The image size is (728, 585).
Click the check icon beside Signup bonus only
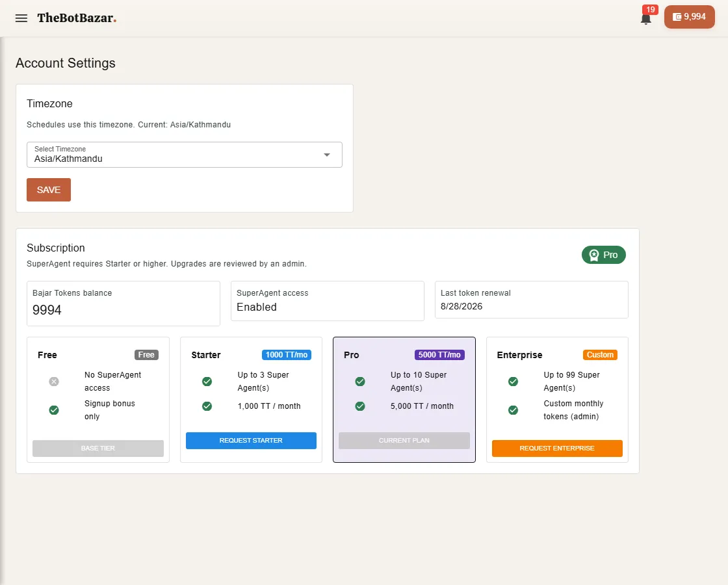click(54, 410)
